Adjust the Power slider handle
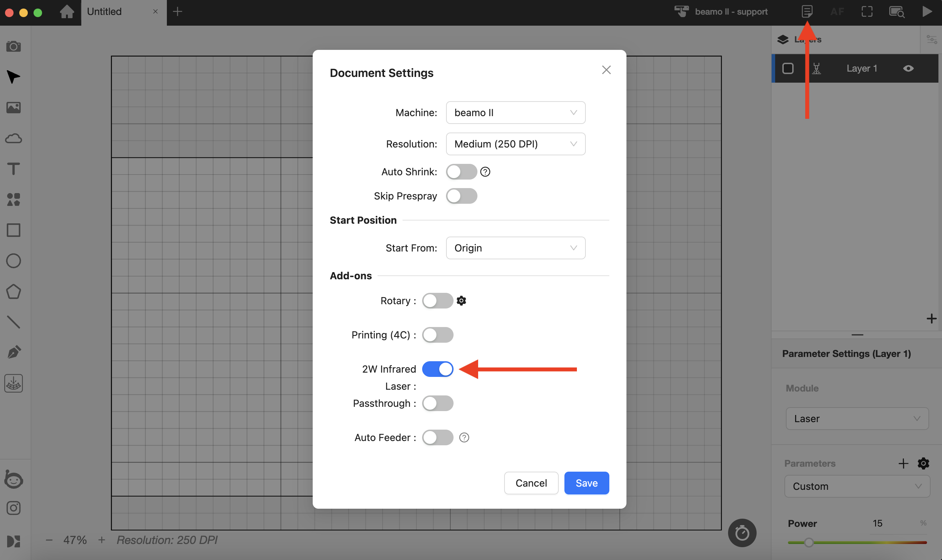Screen dimensions: 942x560 point(808,542)
